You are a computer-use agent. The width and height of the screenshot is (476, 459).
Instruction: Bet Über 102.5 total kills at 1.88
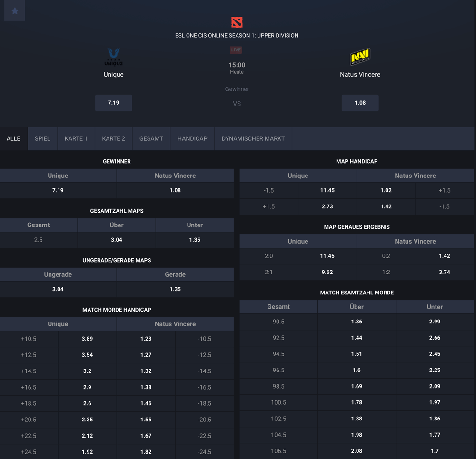tap(357, 419)
